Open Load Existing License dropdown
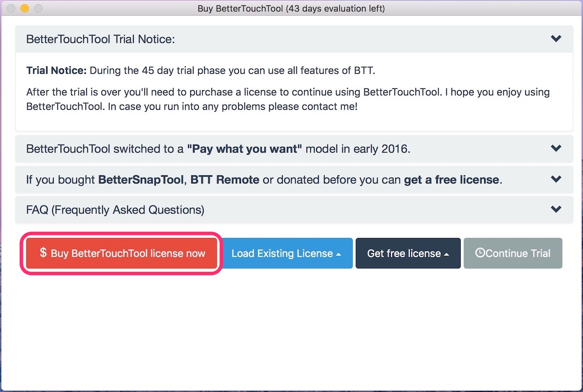Image resolution: width=583 pixels, height=392 pixels. pos(287,253)
